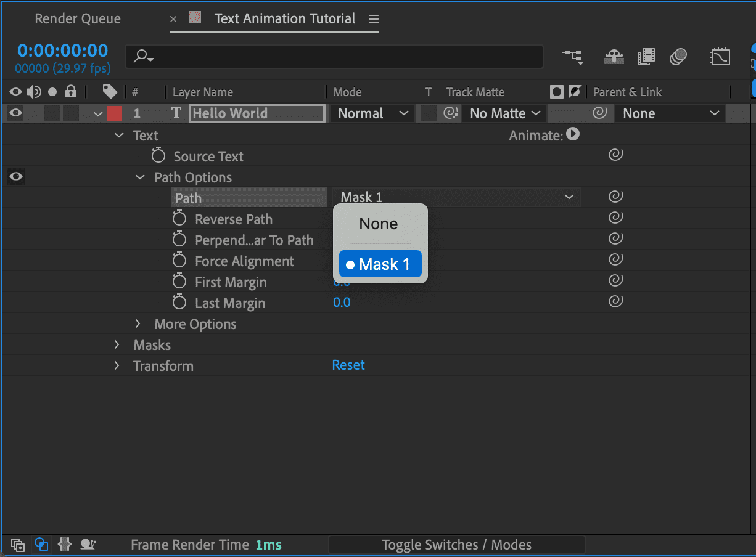Image resolution: width=756 pixels, height=557 pixels.
Task: Choose None in the path popup
Action: (x=380, y=224)
